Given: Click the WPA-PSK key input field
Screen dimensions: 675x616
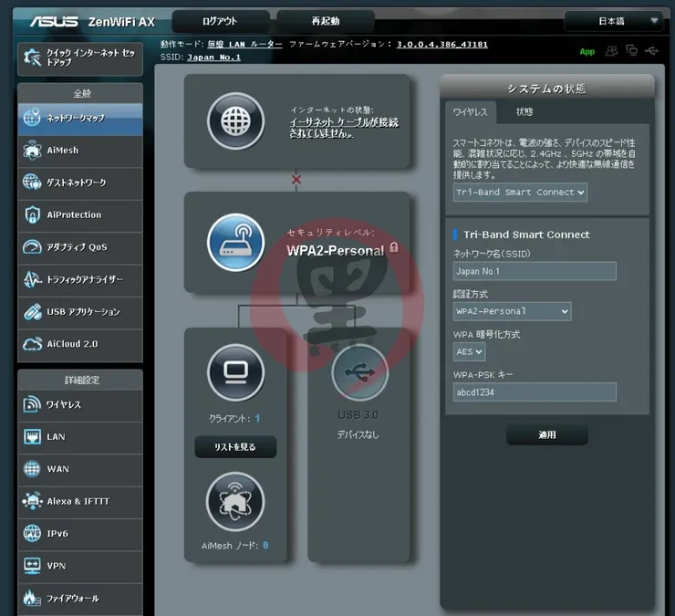Looking at the screenshot, I should pos(535,392).
